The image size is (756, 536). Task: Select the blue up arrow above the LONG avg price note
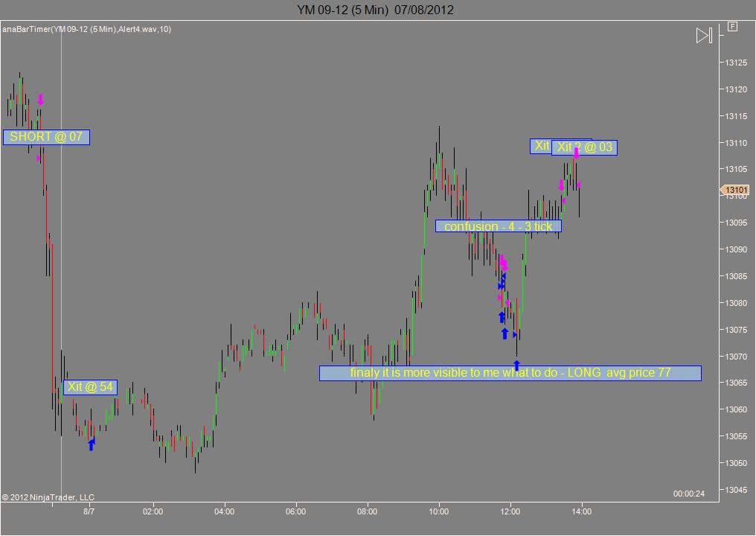coord(516,365)
